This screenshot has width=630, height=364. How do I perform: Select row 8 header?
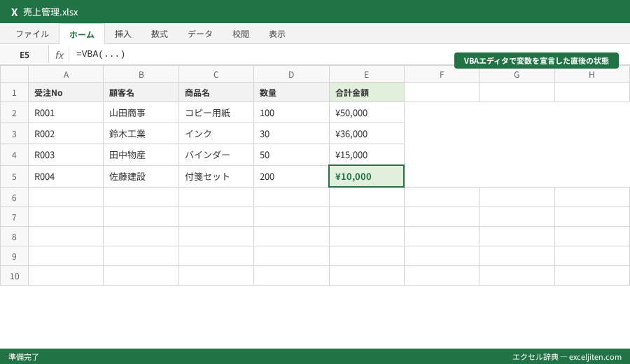tap(14, 237)
